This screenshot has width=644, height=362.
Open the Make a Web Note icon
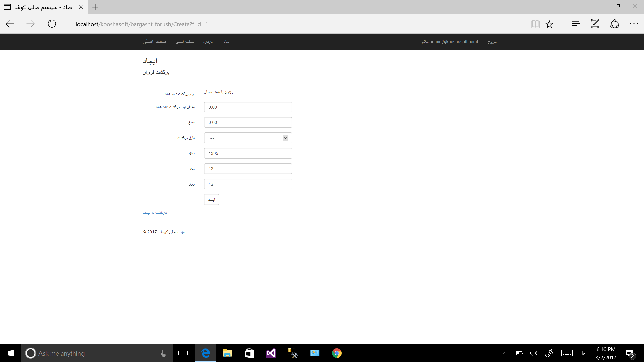[x=595, y=24]
